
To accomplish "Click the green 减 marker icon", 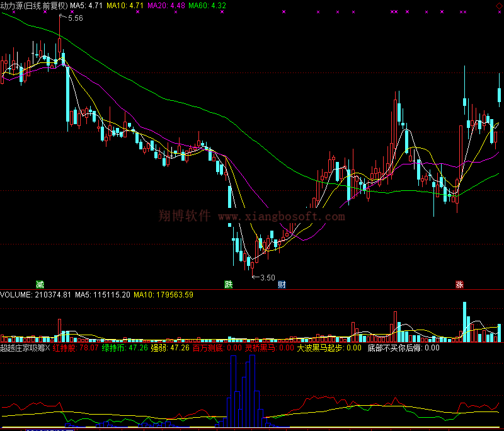I will [x=40, y=285].
